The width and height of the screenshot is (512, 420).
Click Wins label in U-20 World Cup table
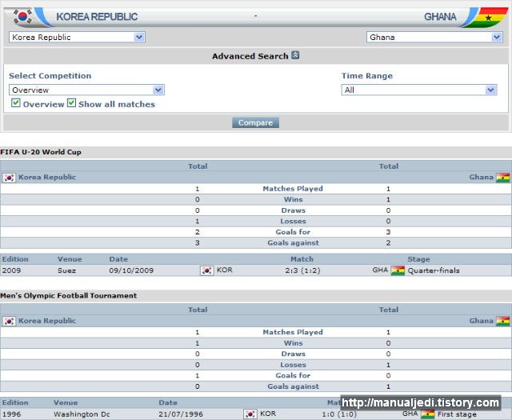[x=294, y=199]
